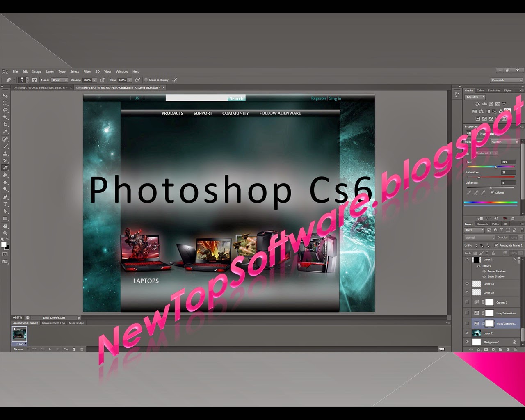Click the Levels adjustment icon
Viewport: 525px width, 420px height.
pos(484,104)
